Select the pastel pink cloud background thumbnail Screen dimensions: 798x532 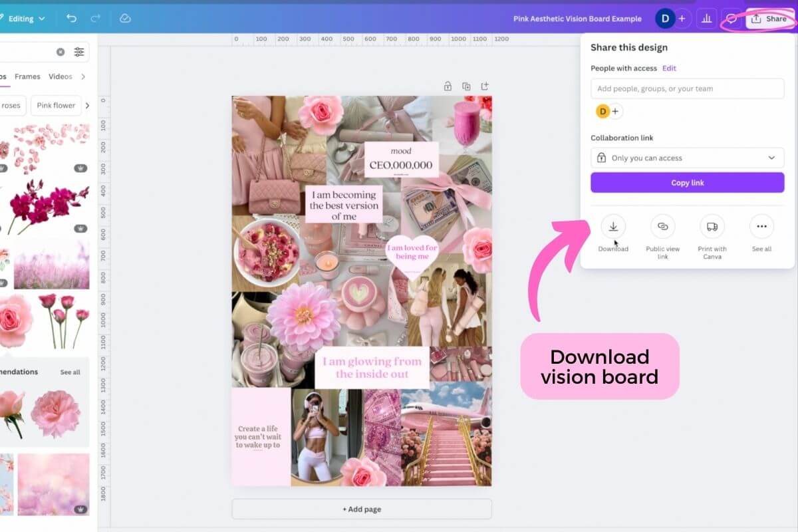coord(53,484)
